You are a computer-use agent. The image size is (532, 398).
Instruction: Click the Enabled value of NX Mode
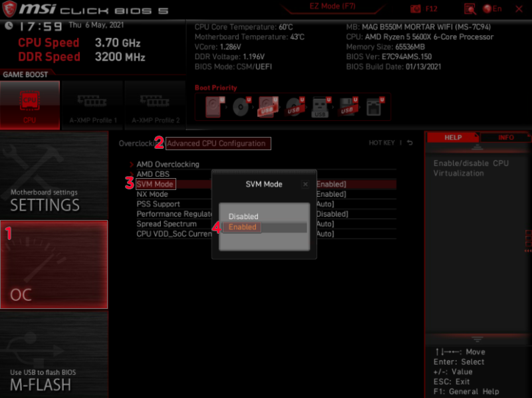click(331, 194)
